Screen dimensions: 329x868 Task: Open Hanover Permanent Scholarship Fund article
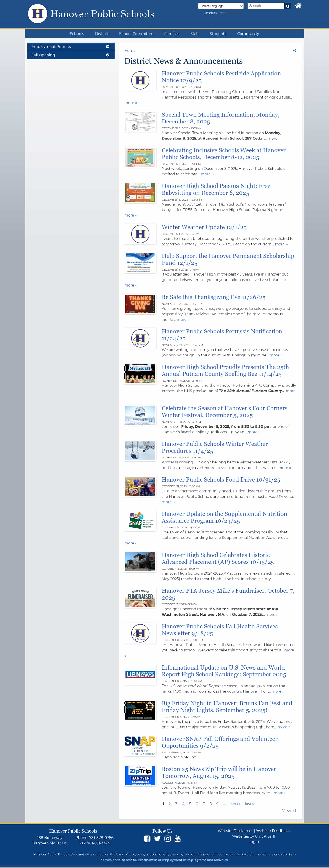[228, 260]
